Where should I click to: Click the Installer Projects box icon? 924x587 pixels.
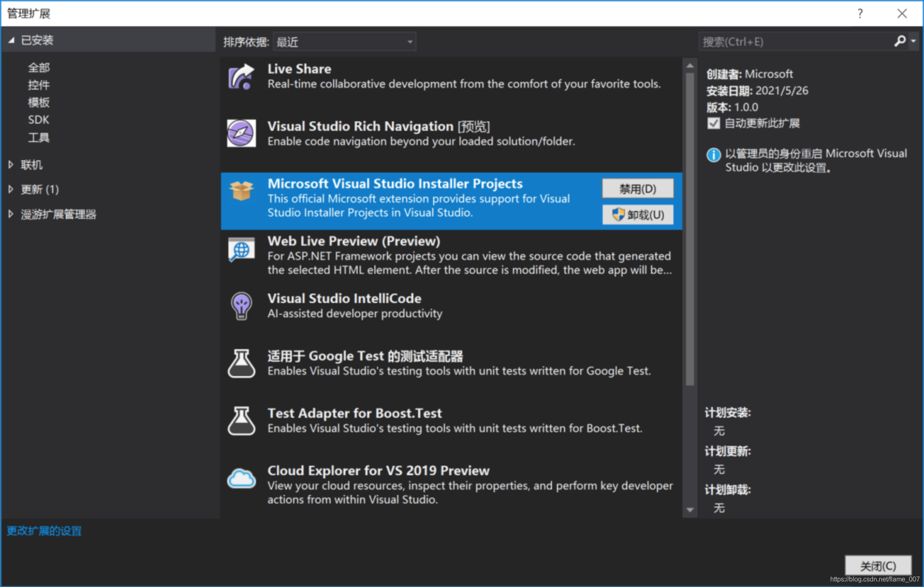pyautogui.click(x=241, y=190)
